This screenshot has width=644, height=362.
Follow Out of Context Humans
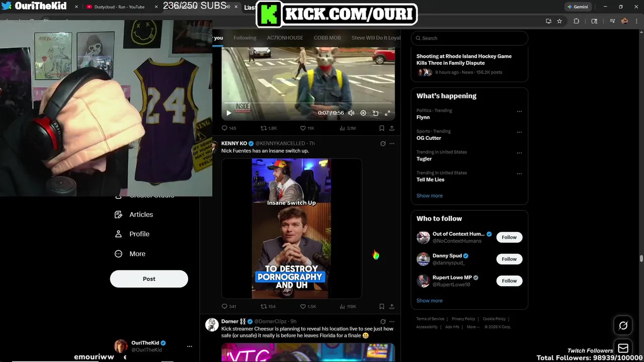point(509,237)
